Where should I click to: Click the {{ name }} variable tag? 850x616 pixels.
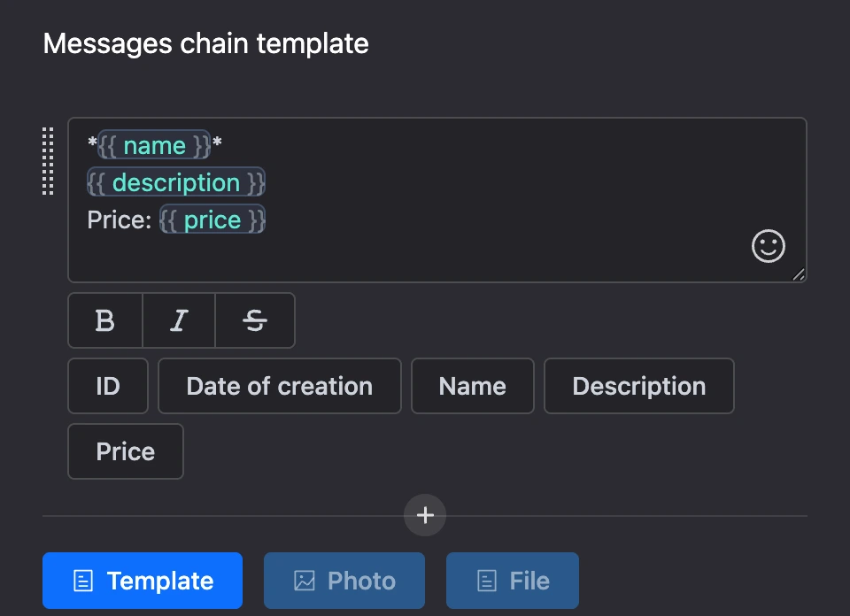[x=154, y=145]
